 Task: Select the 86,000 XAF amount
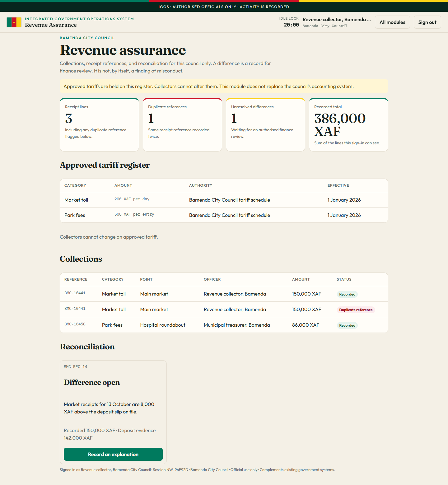point(306,325)
